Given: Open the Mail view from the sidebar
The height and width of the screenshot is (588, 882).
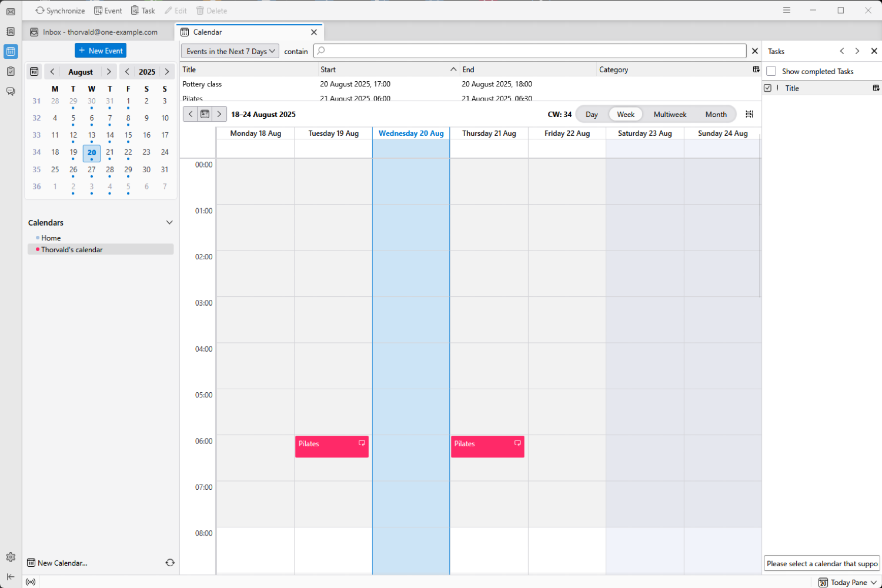Looking at the screenshot, I should (10, 12).
